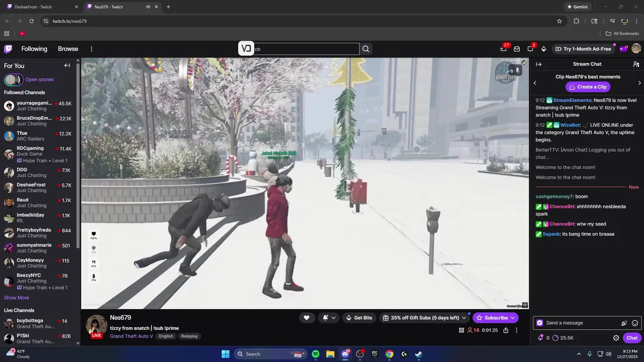Image resolution: width=644 pixels, height=362 pixels.
Task: Open Twitch notifications with 27 badge
Action: (x=504, y=49)
